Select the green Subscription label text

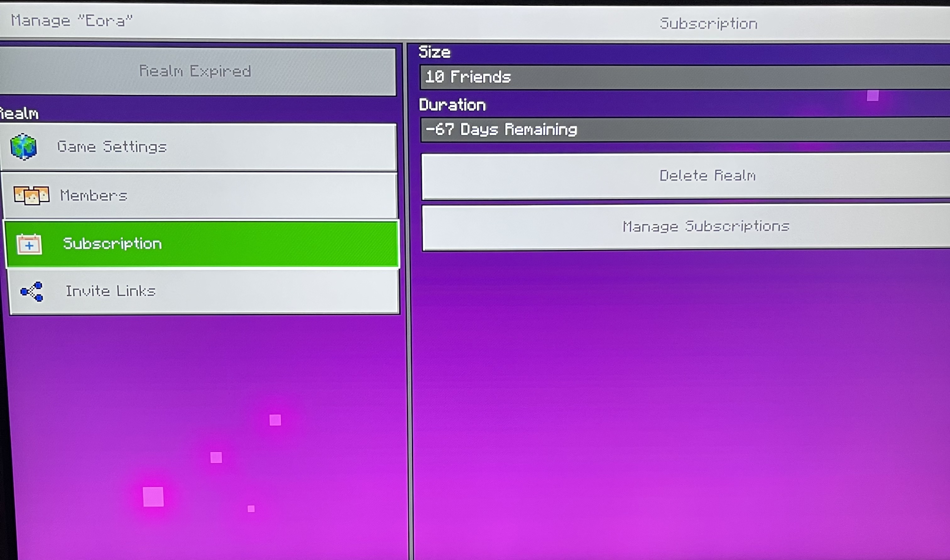coord(112,244)
